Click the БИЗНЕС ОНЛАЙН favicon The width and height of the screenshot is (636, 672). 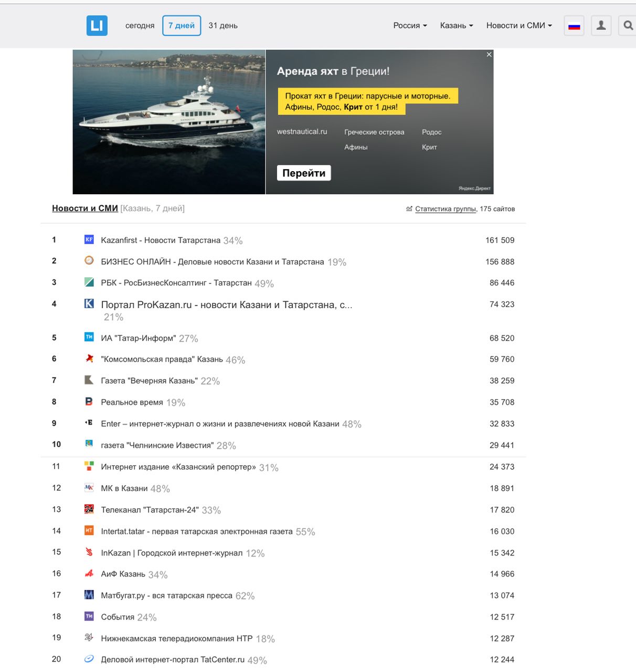[x=89, y=260]
